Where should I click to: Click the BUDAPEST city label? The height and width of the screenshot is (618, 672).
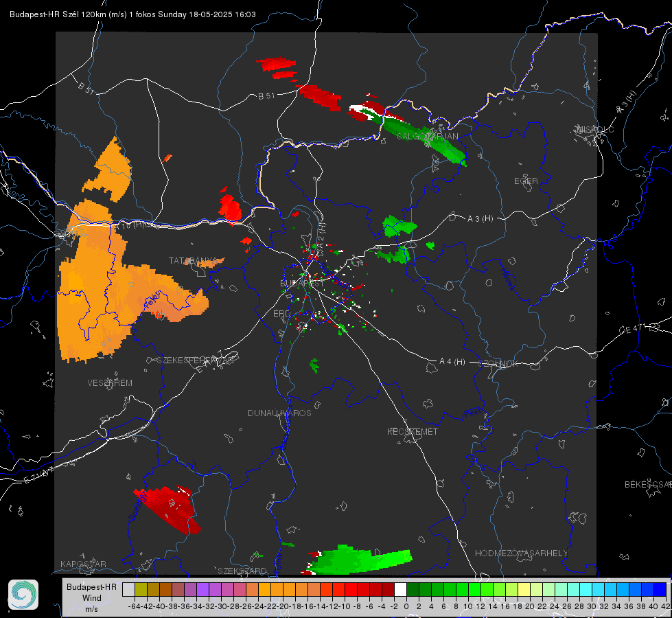coord(302,283)
